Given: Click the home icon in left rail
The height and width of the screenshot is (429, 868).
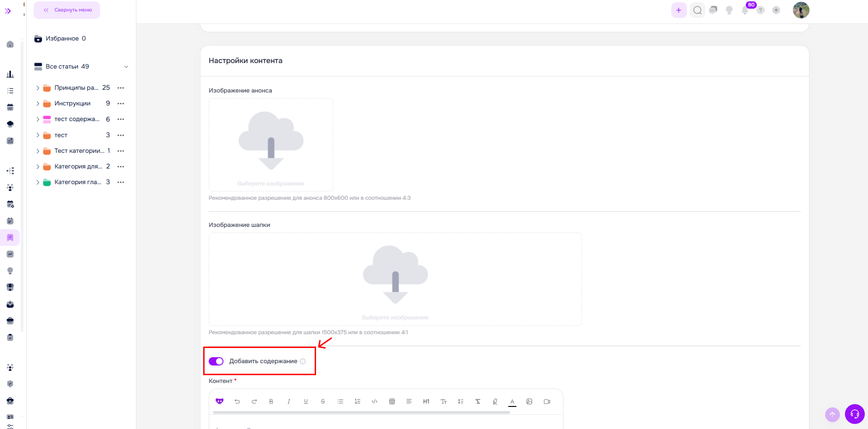Looking at the screenshot, I should [10, 44].
